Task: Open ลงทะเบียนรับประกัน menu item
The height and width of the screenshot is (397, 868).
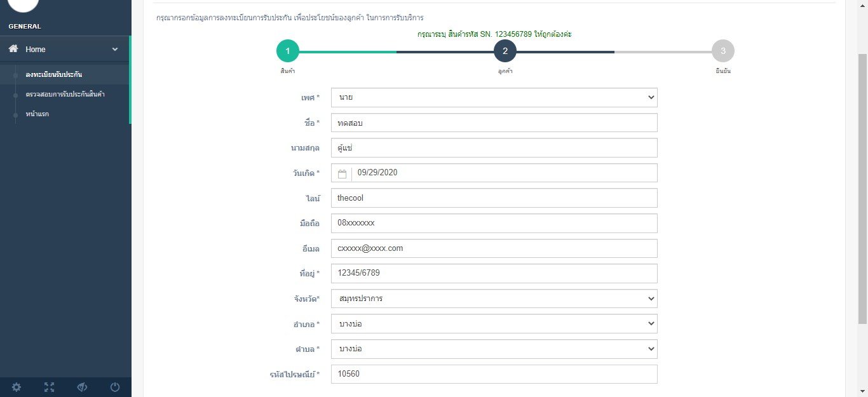Action: click(x=54, y=74)
